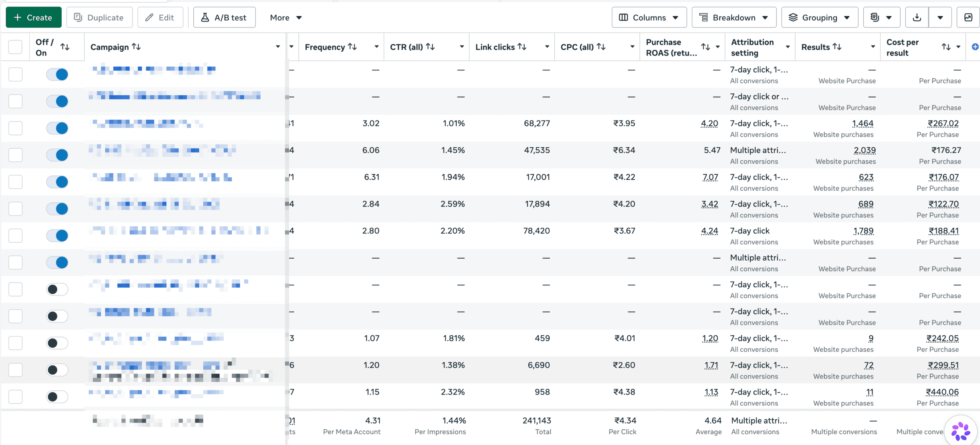
Task: Click the 7.07 purchase ROAS value
Action: point(710,177)
